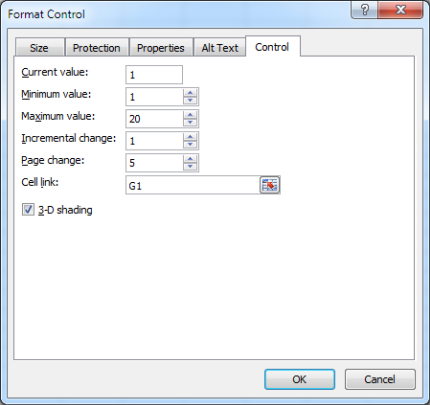This screenshot has width=430, height=405.
Task: Decrease Incremental change with down arrow
Action: click(x=190, y=144)
